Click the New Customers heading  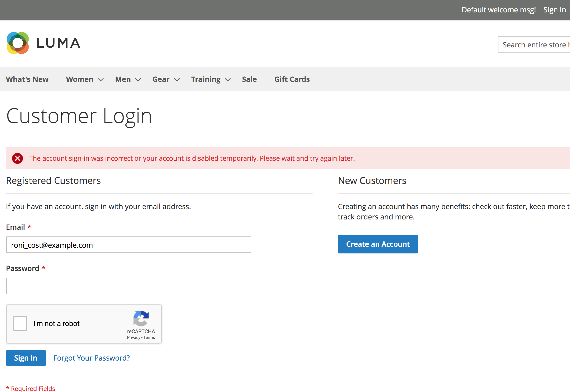pyautogui.click(x=372, y=181)
